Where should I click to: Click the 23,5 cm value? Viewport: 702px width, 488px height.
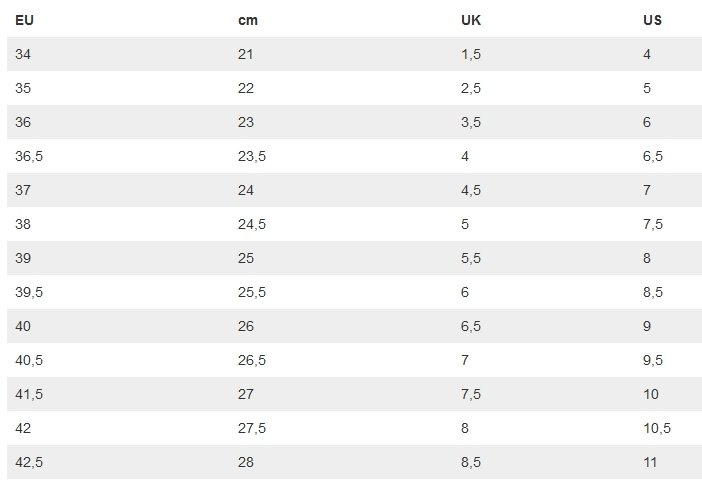click(252, 156)
